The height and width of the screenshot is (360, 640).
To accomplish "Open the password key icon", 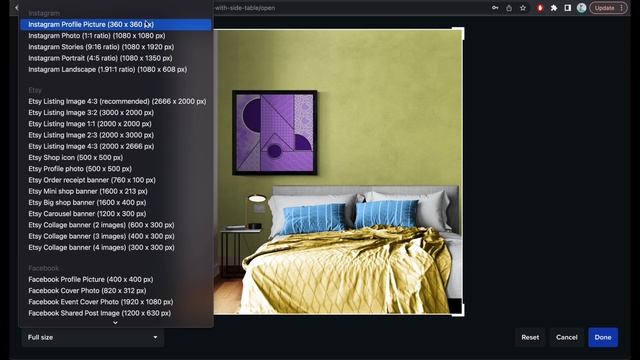I will tap(495, 8).
